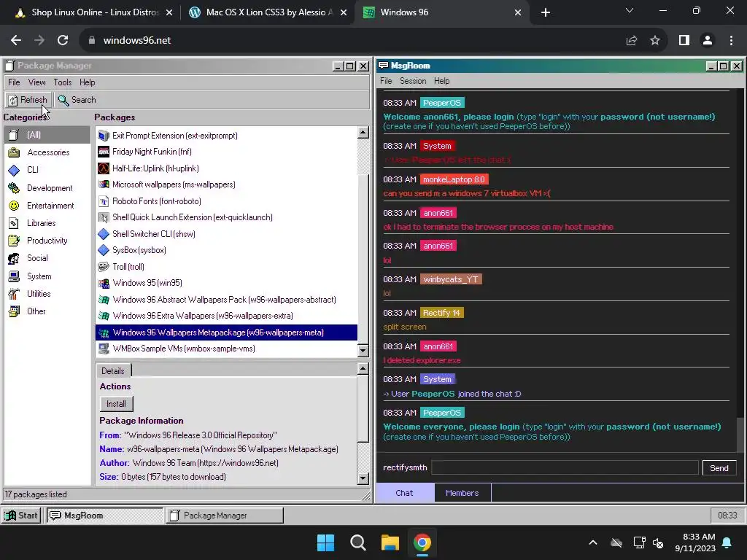
Task: Click the Troll package icon
Action: (x=104, y=267)
